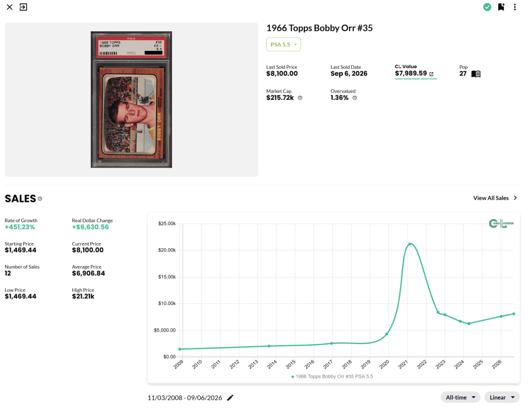Click the green verified badge icon
Screen dimensions: 532x419
point(487,7)
